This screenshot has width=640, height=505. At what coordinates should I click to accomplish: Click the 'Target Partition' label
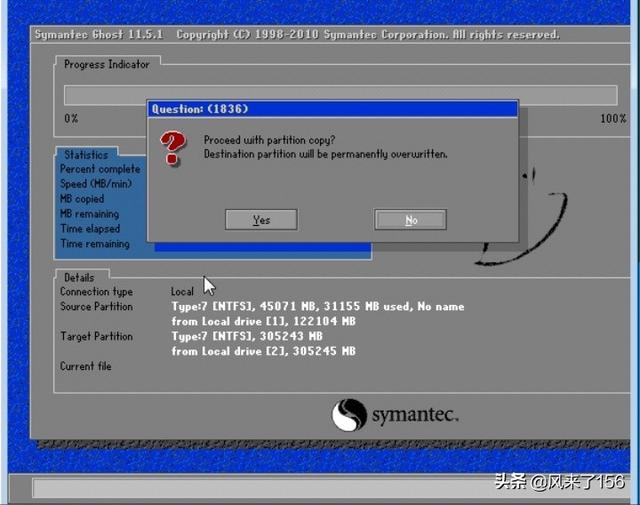click(96, 336)
